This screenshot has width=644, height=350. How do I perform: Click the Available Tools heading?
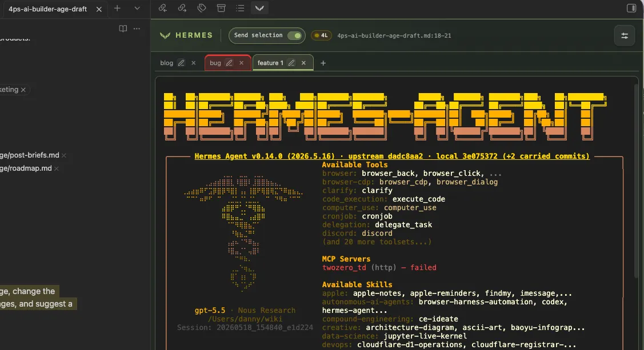355,164
